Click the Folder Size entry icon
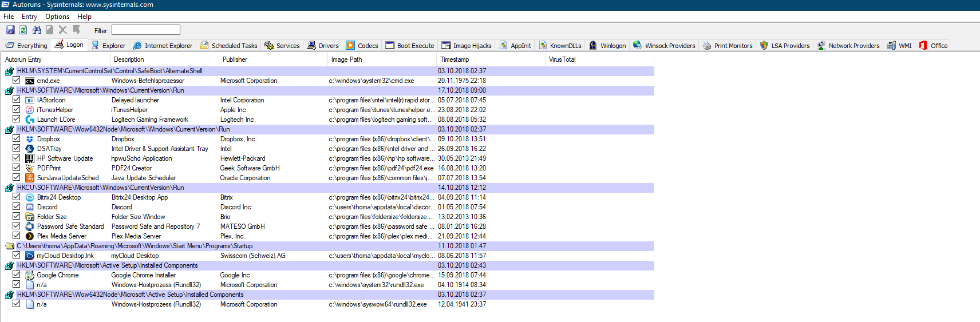This screenshot has width=980, height=322. [30, 217]
